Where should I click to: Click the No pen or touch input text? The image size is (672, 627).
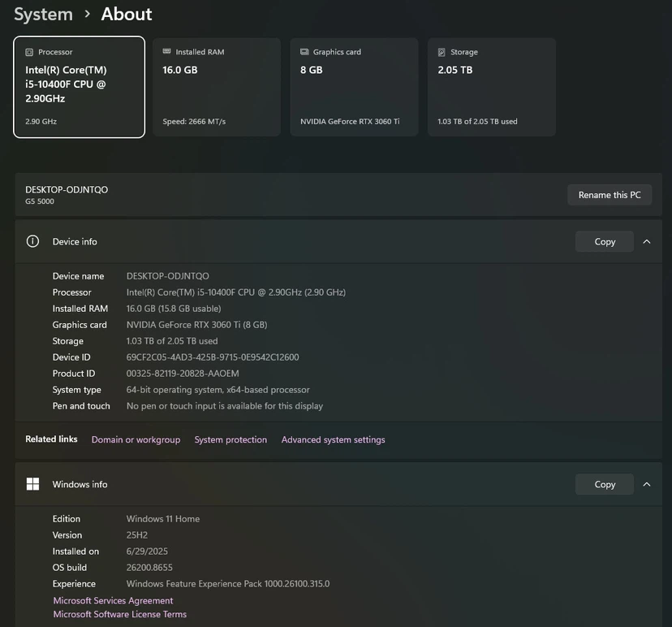[x=225, y=406]
